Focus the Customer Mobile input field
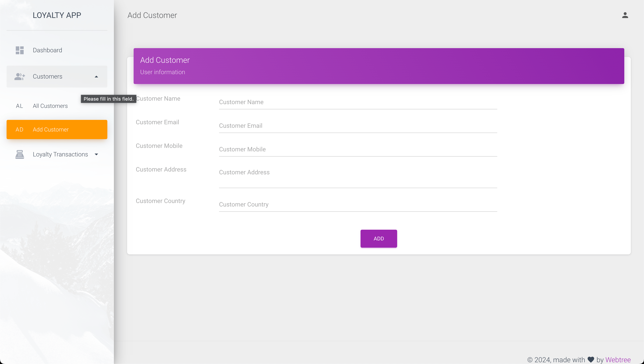Image resolution: width=644 pixels, height=364 pixels. [x=358, y=149]
